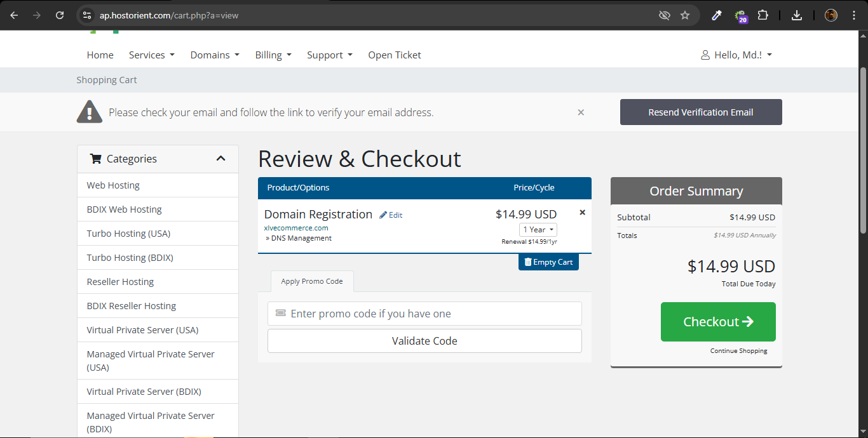This screenshot has height=438, width=868.
Task: Toggle the tracking protection eye icon
Action: click(x=665, y=15)
